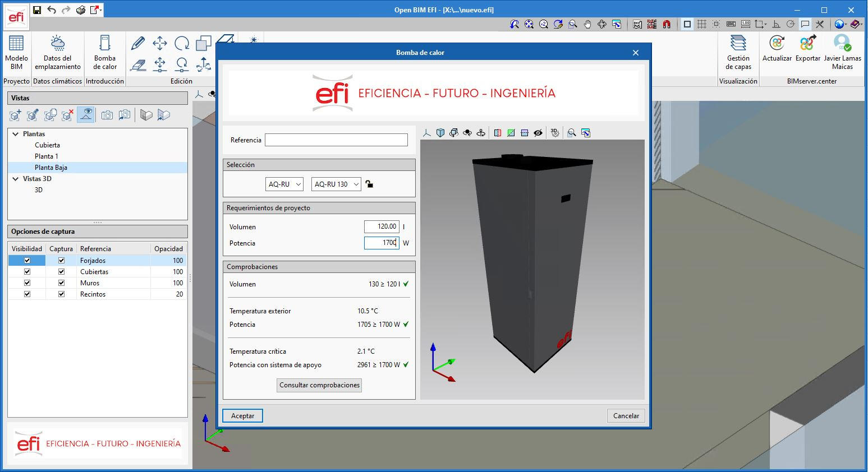The height and width of the screenshot is (472, 868).
Task: Create a new view in Vistas toolbar
Action: [16, 115]
